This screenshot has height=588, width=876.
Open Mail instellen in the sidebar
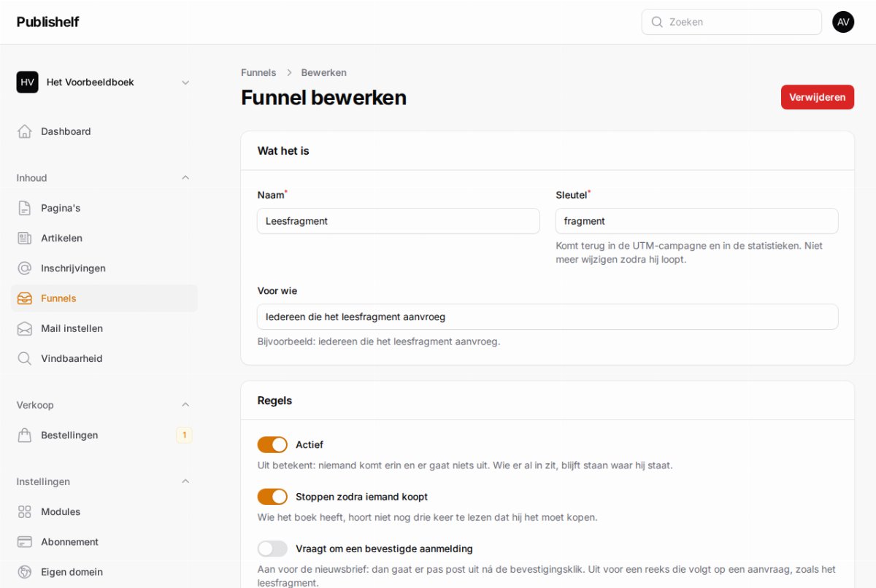click(104, 328)
